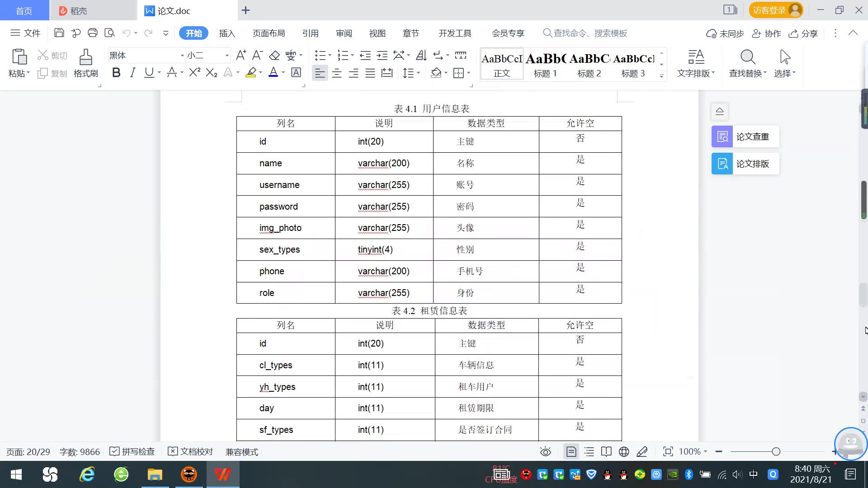This screenshot has width=868, height=488.
Task: Center align the paragraph
Action: coord(337,73)
